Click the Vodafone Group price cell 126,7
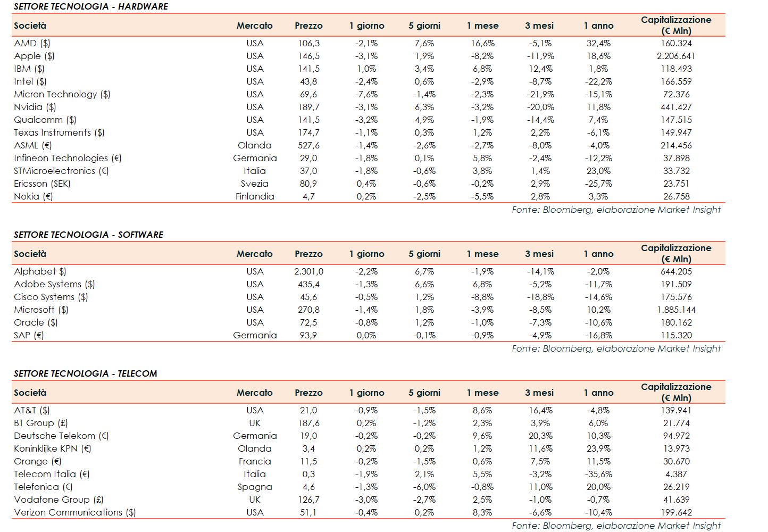This screenshot has width=768, height=532. click(308, 500)
